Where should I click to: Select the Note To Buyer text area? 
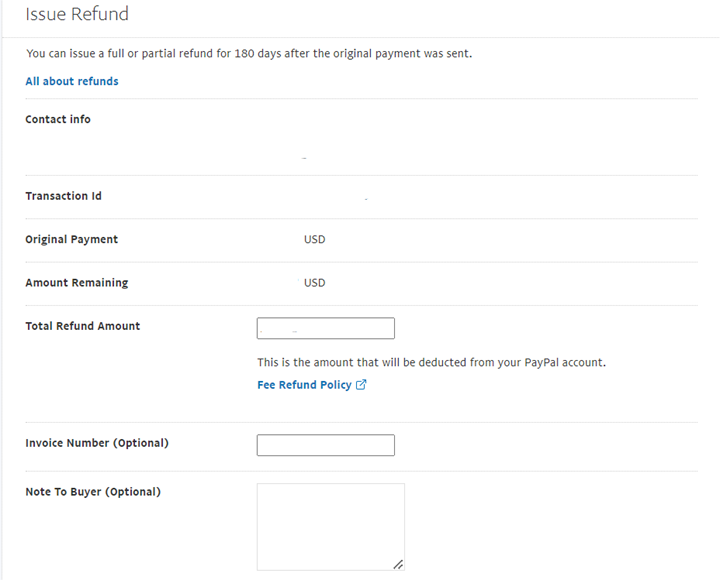click(331, 527)
